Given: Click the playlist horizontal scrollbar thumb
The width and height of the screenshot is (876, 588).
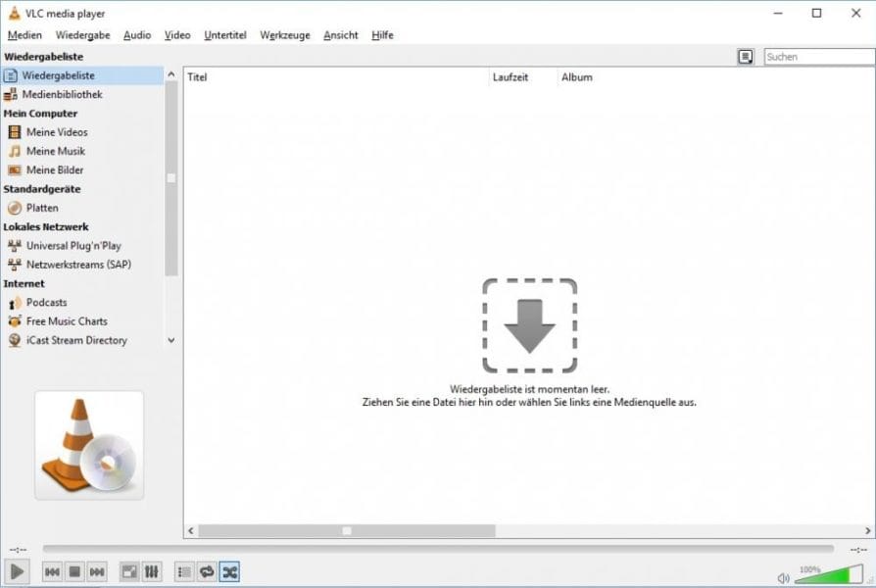Looking at the screenshot, I should pos(347,531).
